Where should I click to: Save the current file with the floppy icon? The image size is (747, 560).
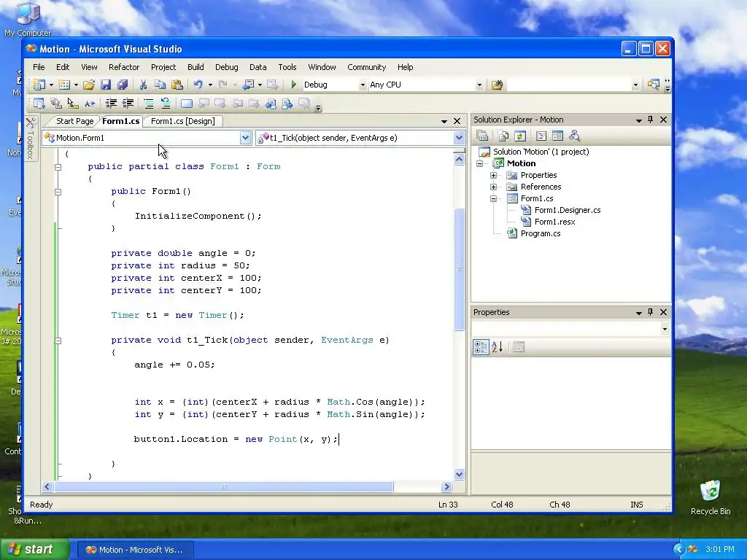pyautogui.click(x=105, y=85)
